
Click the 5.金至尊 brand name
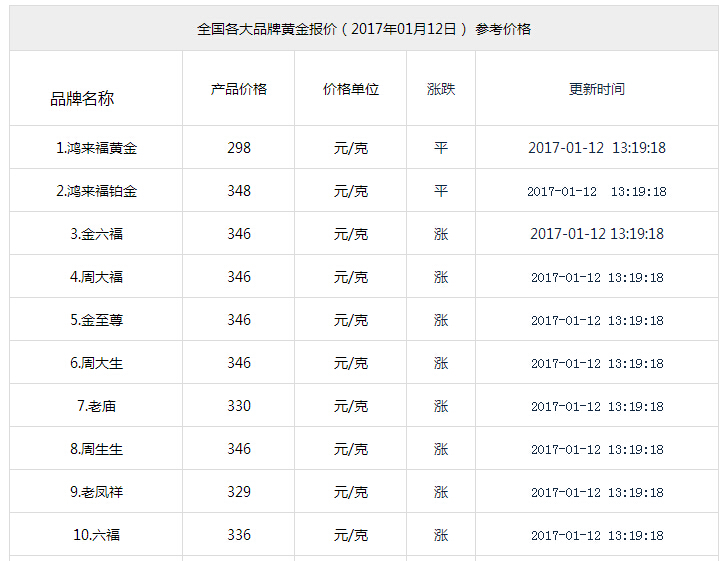coord(96,320)
